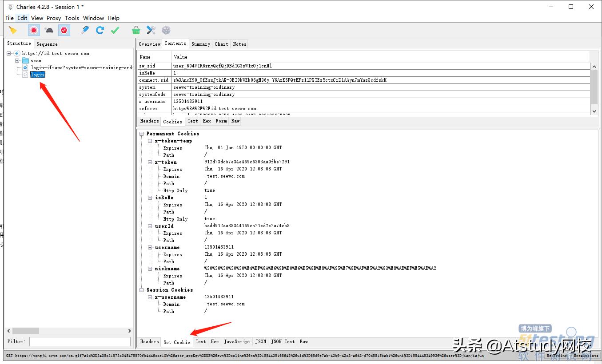Select the login-iframe request in tree

click(82, 68)
